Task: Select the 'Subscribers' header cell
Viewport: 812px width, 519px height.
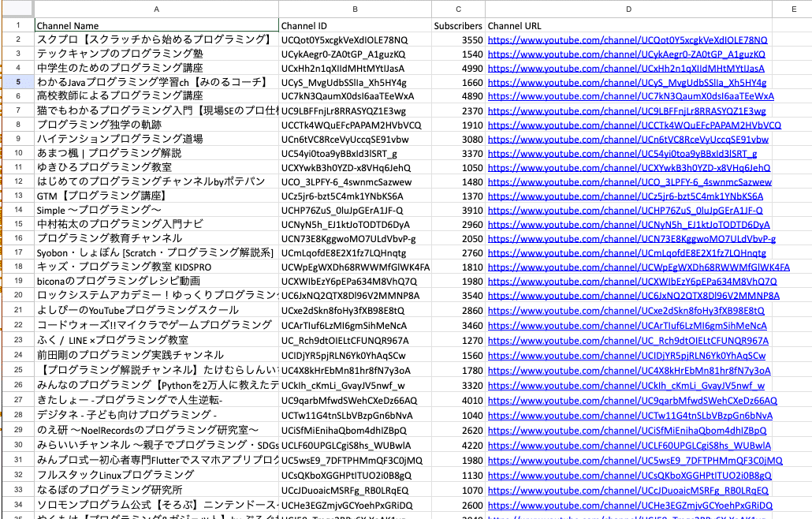Action: point(458,25)
